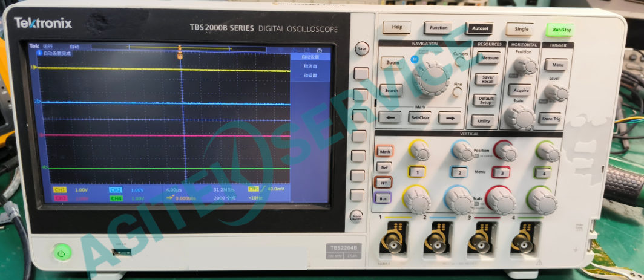The width and height of the screenshot is (644, 280).
Task: Click the yellow CH1 label on readout bar
Action: [59, 190]
